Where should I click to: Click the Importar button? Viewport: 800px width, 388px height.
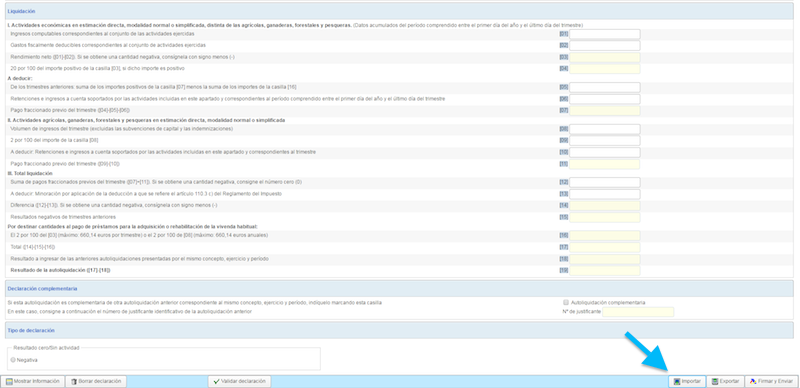pos(687,381)
